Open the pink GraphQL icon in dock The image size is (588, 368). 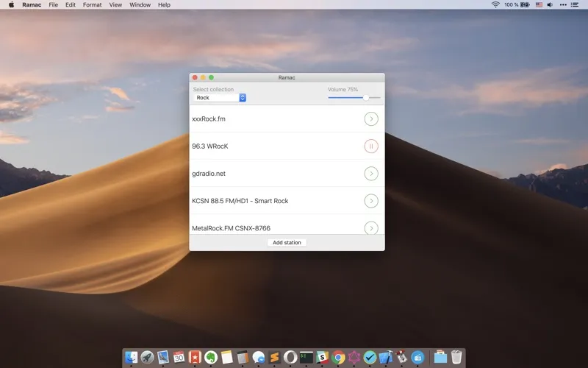pyautogui.click(x=354, y=357)
